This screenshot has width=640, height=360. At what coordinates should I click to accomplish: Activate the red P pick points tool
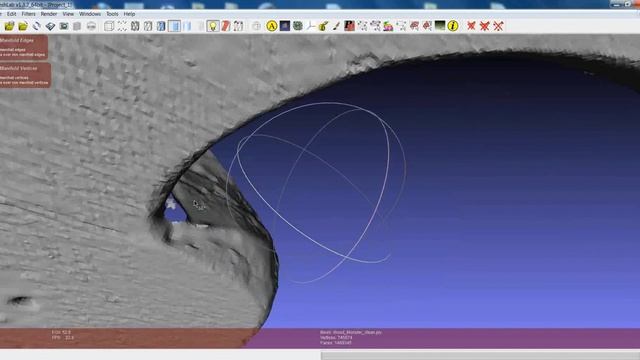point(349,26)
